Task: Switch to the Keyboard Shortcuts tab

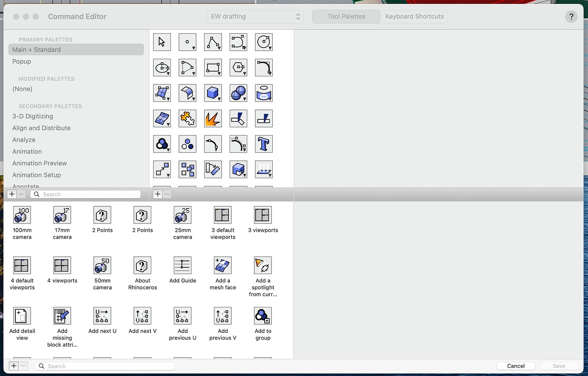Action: pyautogui.click(x=414, y=16)
